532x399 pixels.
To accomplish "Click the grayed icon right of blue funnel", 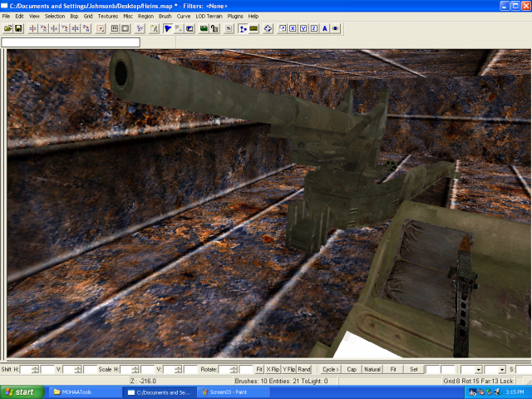I will pos(179,28).
